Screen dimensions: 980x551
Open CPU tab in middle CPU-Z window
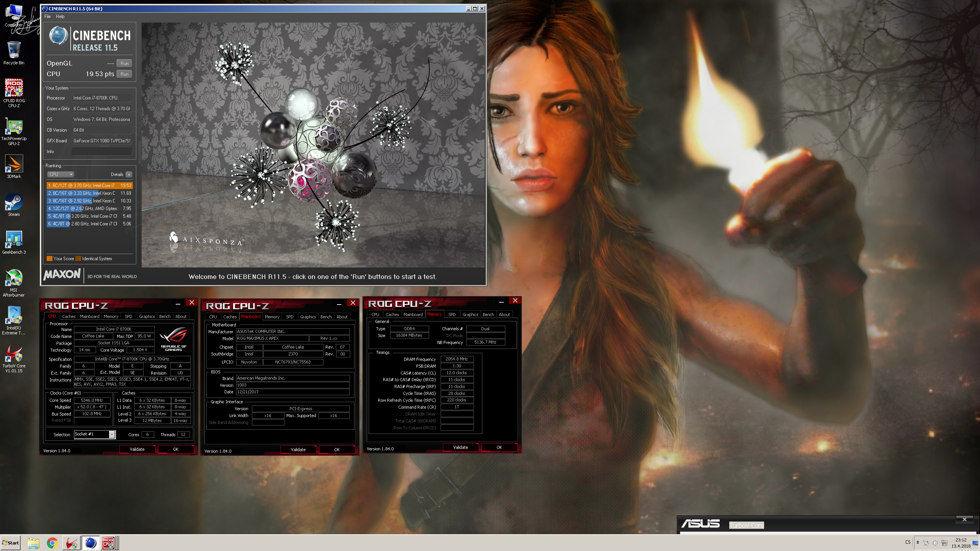coord(213,317)
